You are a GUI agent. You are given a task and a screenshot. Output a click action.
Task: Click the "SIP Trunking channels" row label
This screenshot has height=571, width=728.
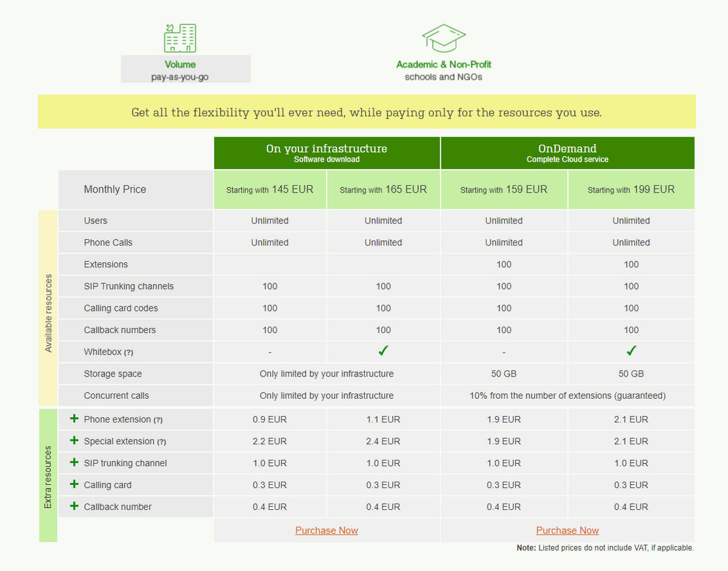coord(129,286)
